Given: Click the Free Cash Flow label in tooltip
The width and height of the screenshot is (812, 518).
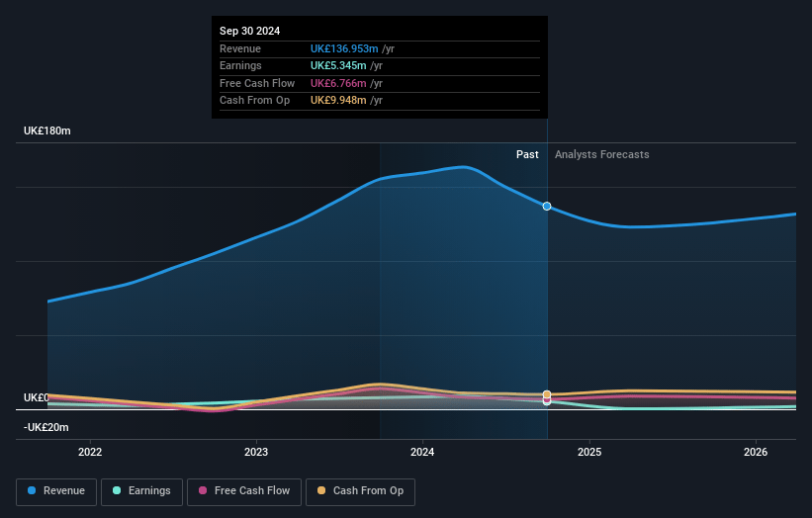Looking at the screenshot, I should (257, 83).
